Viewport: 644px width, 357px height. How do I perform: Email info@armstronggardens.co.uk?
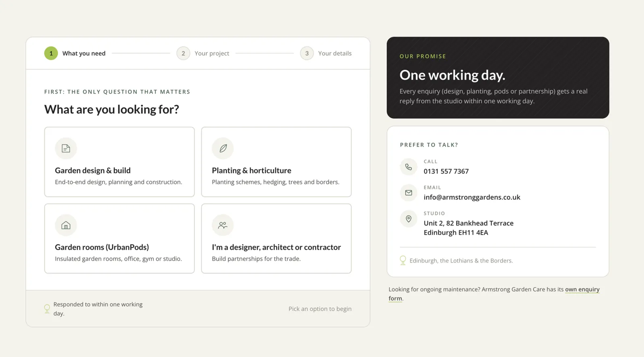(x=472, y=197)
